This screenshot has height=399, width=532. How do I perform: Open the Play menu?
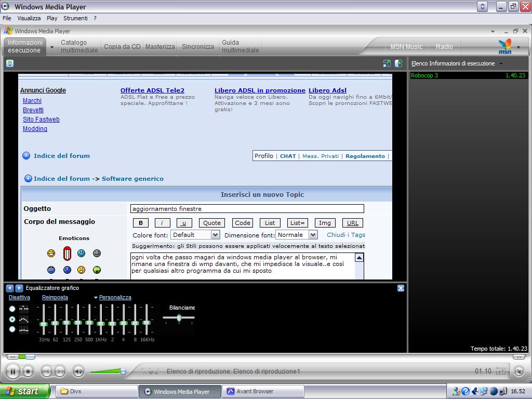coord(52,18)
